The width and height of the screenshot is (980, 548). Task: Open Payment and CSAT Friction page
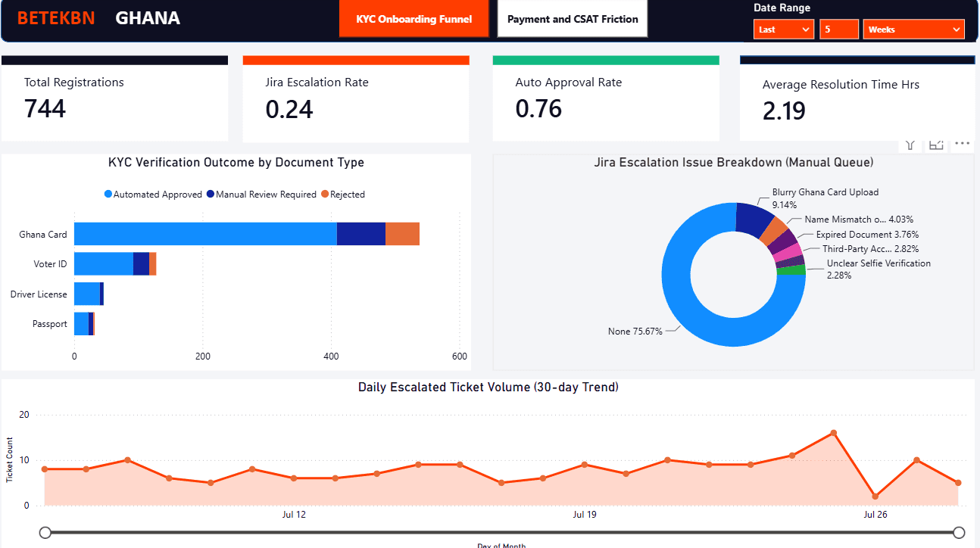click(x=573, y=19)
